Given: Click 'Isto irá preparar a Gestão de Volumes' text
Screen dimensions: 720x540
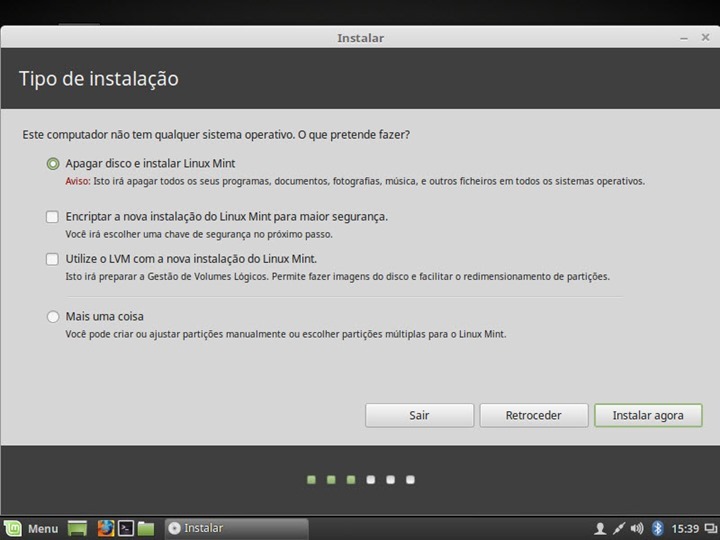Looking at the screenshot, I should tap(338, 276).
